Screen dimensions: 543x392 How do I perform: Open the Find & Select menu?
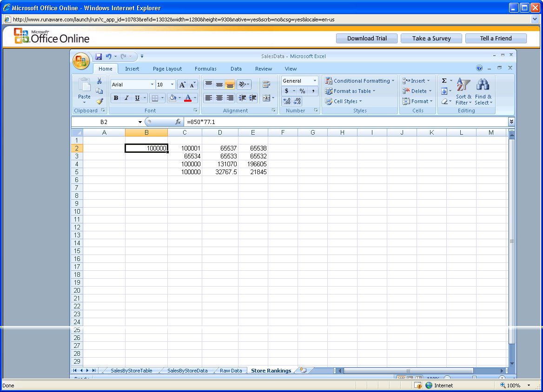point(483,91)
